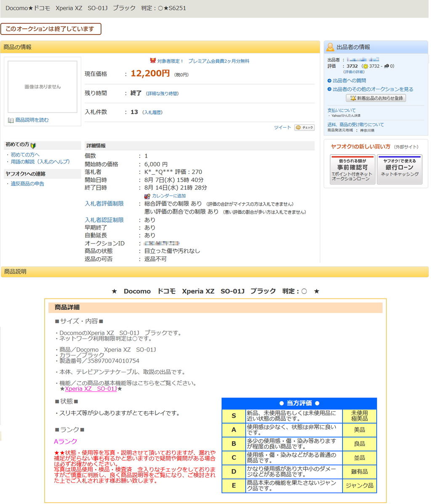Open 支払いについて link

click(341, 110)
